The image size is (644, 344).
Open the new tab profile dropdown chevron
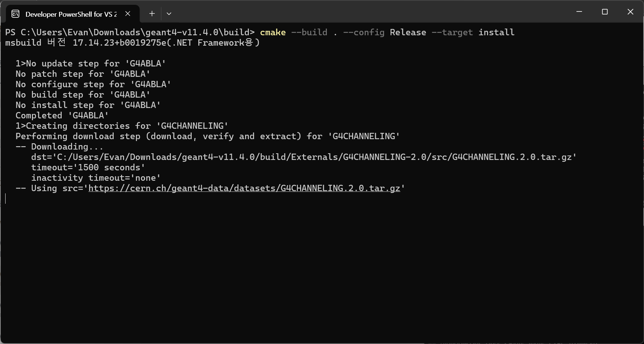pyautogui.click(x=169, y=14)
